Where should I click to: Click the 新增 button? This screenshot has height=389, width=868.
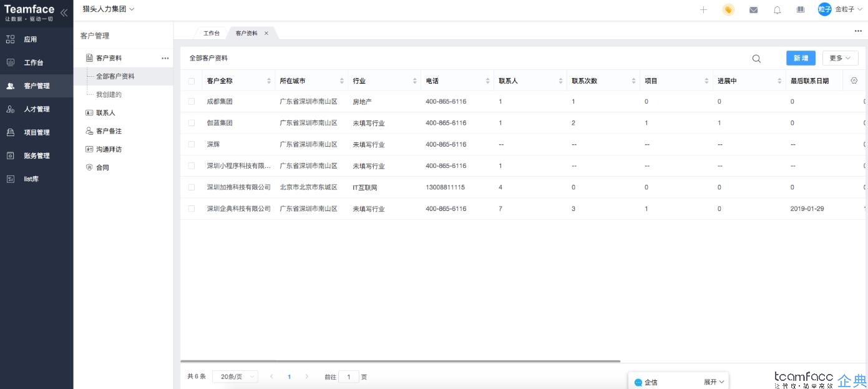[801, 58]
